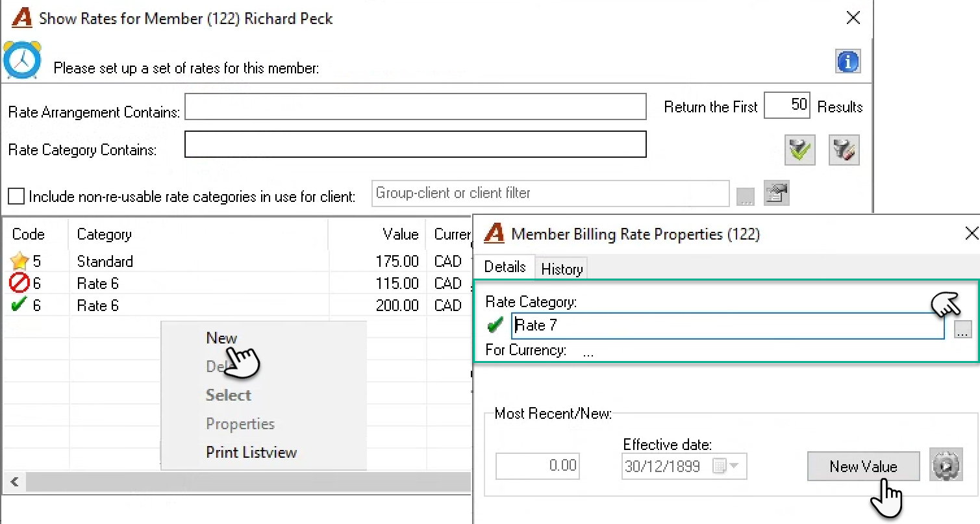Apply the filter with the green-check funnel icon
This screenshot has height=524, width=980.
pyautogui.click(x=799, y=151)
